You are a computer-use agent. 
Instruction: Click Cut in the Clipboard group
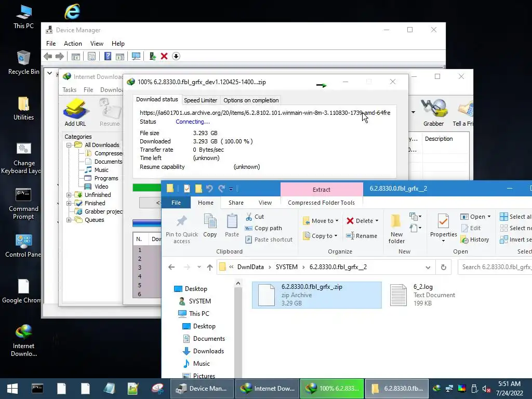[255, 217]
